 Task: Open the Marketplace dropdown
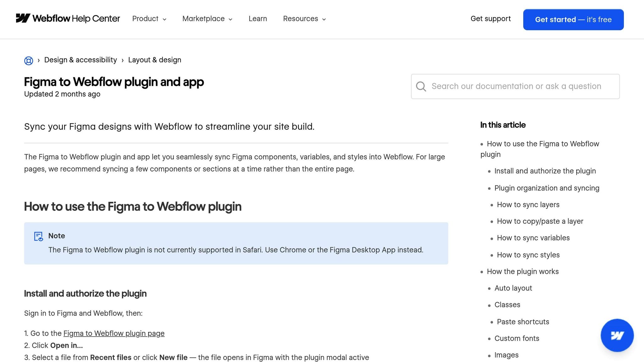point(207,19)
